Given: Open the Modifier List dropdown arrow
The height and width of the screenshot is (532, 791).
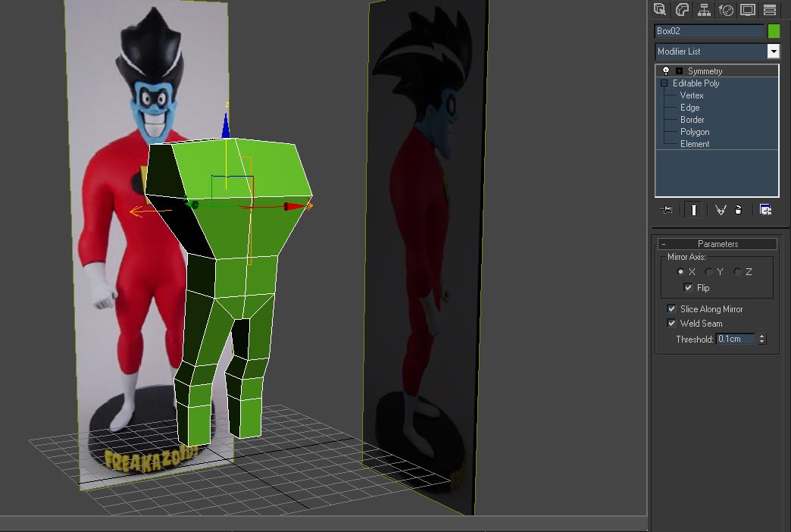Looking at the screenshot, I should point(774,51).
